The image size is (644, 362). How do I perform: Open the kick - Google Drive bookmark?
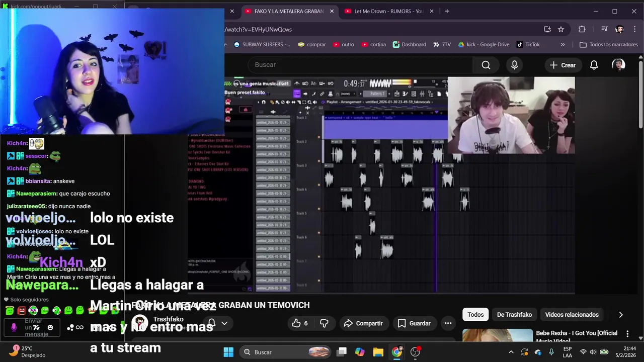(x=484, y=44)
